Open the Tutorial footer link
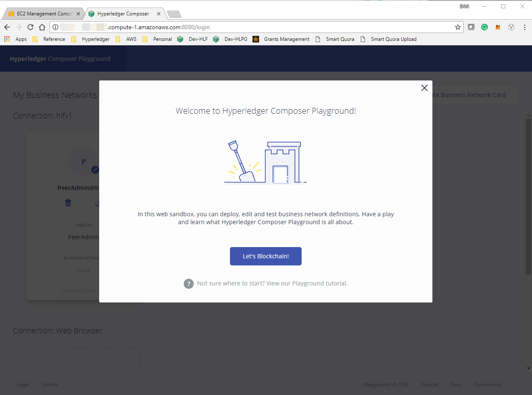This screenshot has width=532, height=395. 430,385
